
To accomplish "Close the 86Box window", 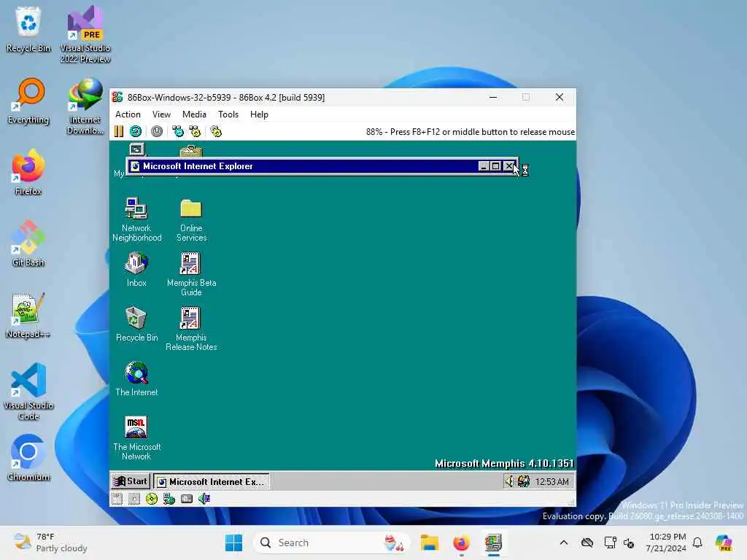I will coord(560,97).
